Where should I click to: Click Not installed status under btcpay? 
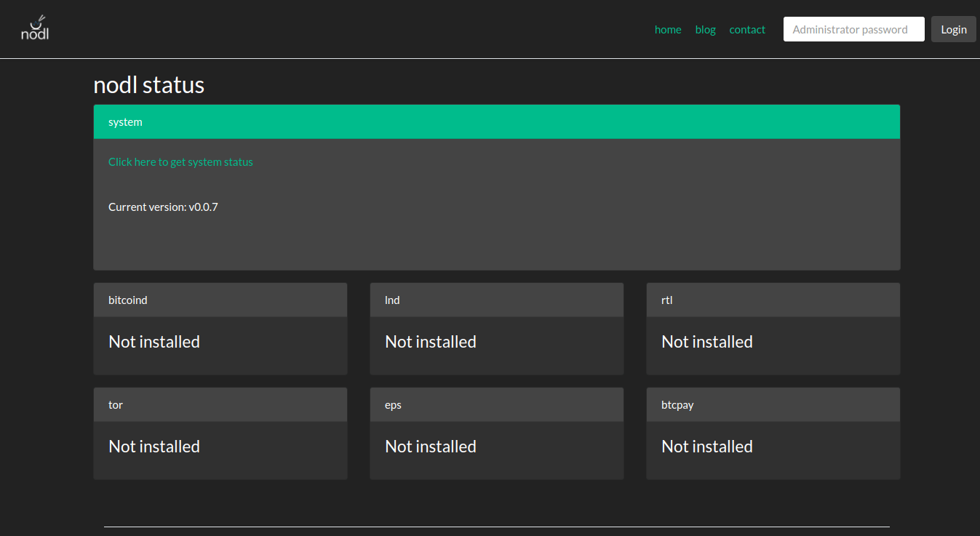[x=707, y=447]
